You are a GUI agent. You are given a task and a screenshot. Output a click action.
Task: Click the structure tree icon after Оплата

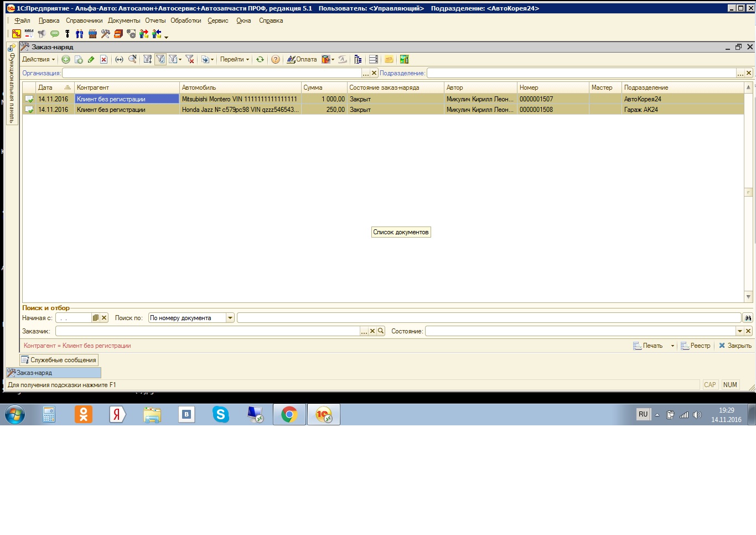point(358,59)
